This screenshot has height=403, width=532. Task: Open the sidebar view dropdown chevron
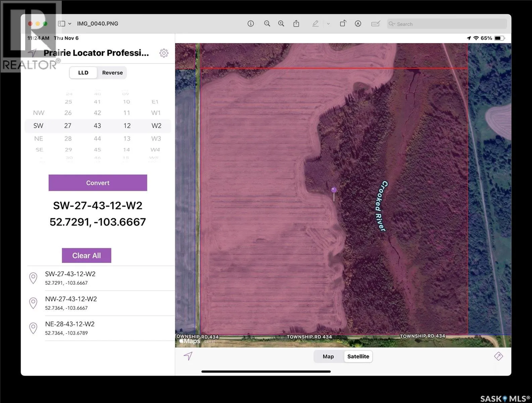pos(70,24)
